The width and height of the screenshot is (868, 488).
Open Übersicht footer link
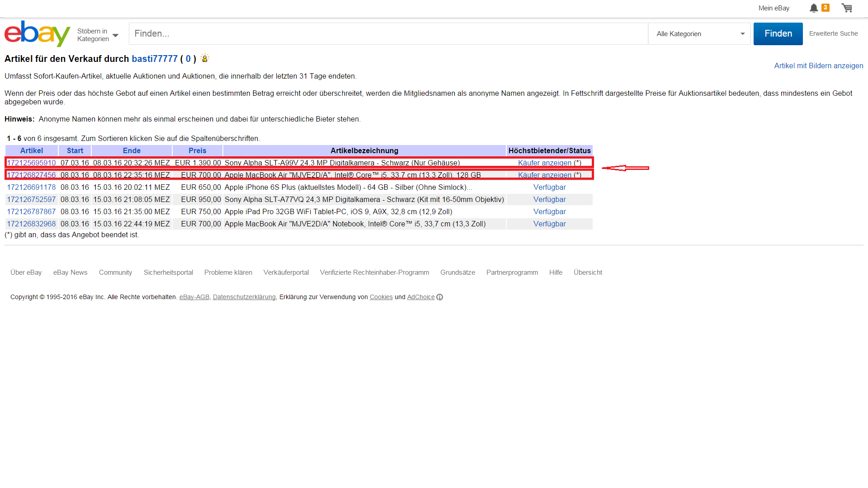coord(588,272)
